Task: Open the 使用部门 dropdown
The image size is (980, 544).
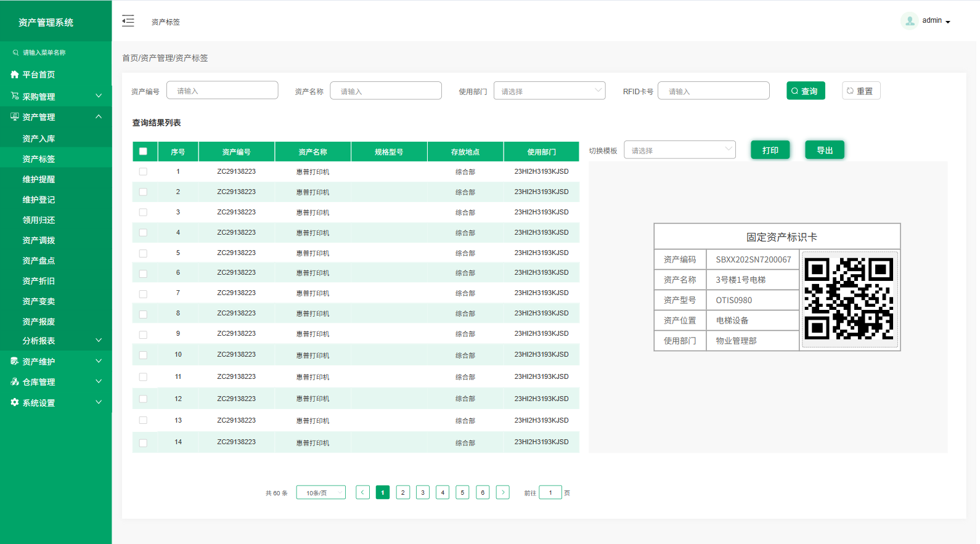Action: tap(549, 91)
